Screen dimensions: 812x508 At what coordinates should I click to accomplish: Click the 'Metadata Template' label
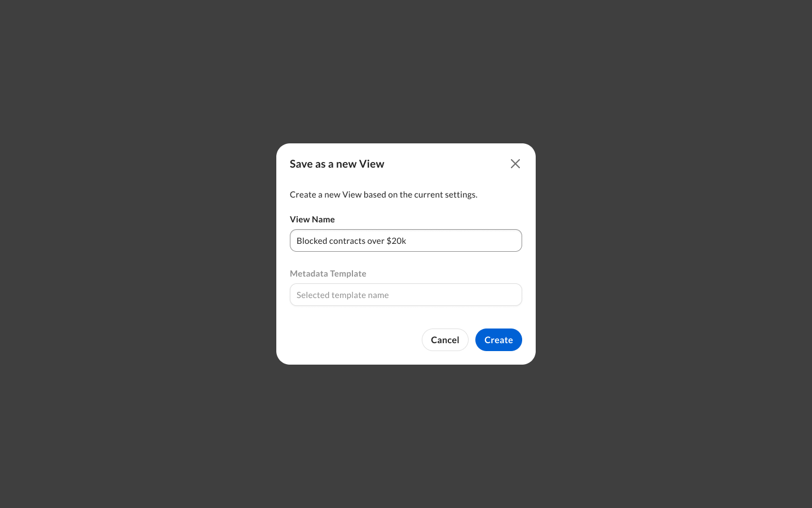point(328,273)
